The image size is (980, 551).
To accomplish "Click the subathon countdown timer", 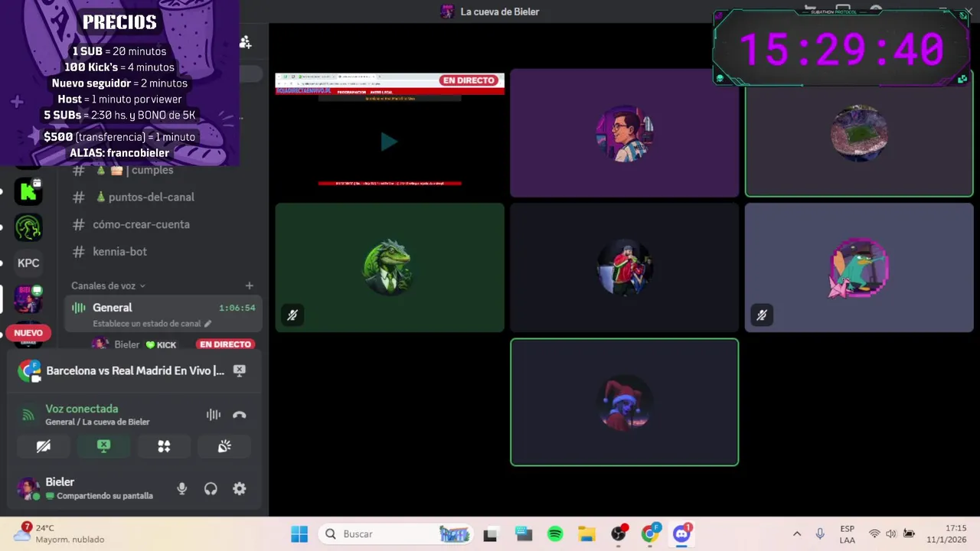I will pos(841,48).
